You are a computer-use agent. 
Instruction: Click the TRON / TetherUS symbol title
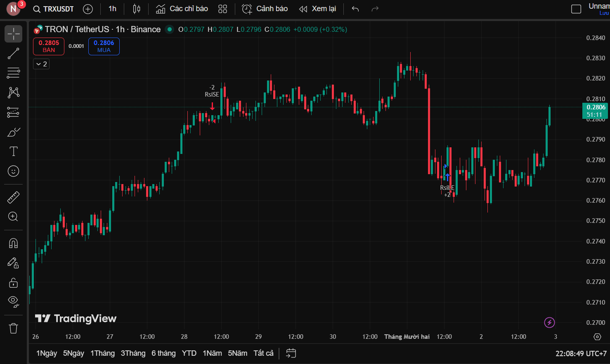click(102, 29)
